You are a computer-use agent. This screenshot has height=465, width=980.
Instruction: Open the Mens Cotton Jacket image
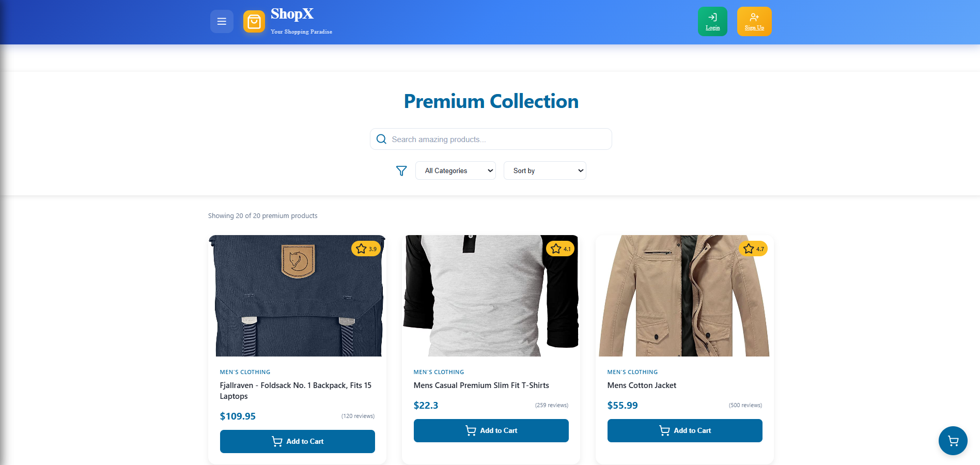(x=685, y=296)
